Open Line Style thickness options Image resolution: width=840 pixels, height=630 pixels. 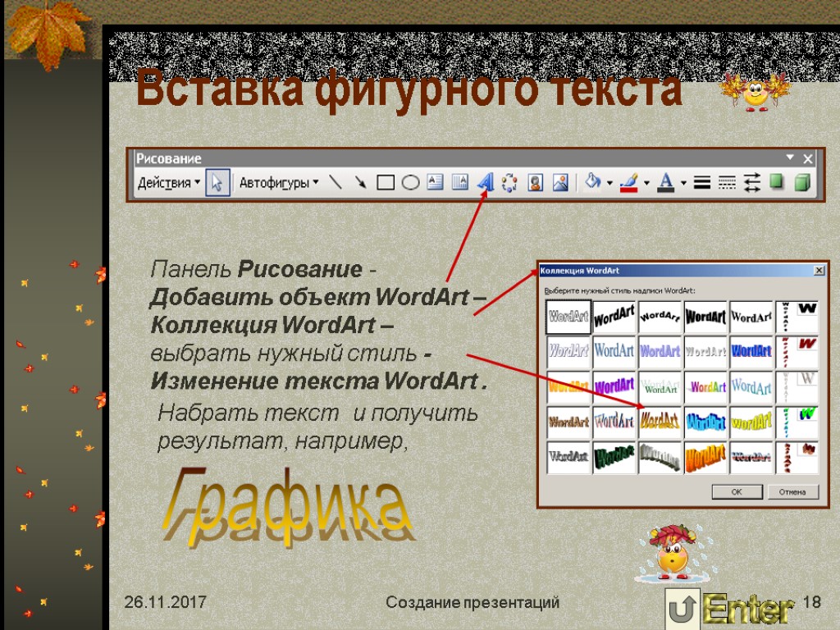click(702, 183)
